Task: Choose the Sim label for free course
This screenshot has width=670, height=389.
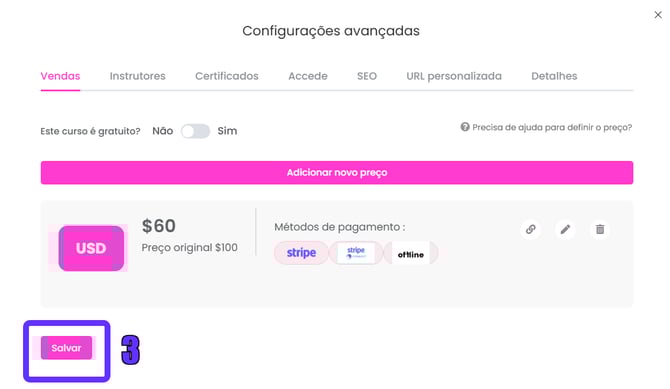Action: pyautogui.click(x=227, y=131)
